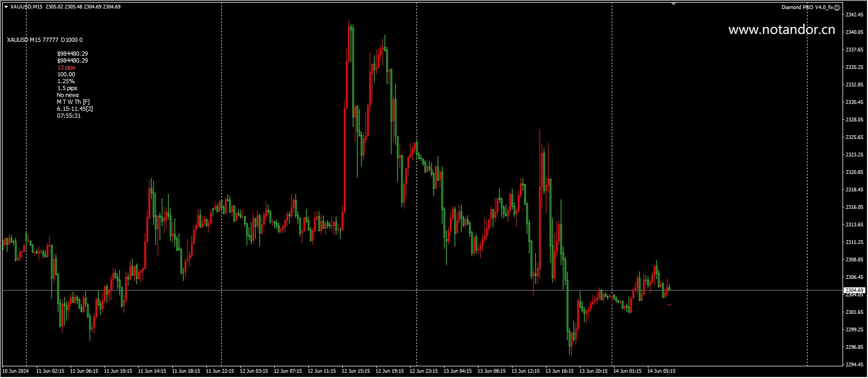This screenshot has height=378, width=868.
Task: Click the Diamond PRO V4.0_fix label
Action: tap(807, 7)
